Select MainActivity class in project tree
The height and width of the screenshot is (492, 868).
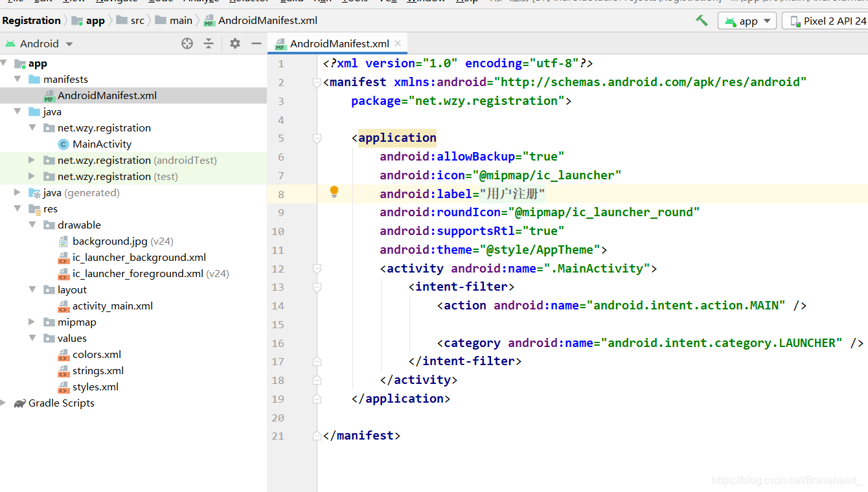(x=102, y=144)
